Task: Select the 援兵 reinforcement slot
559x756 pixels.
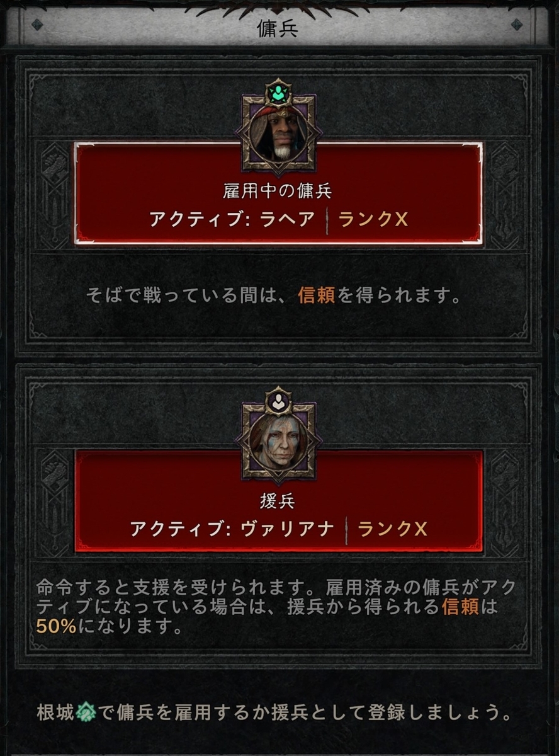Action: pos(279,501)
